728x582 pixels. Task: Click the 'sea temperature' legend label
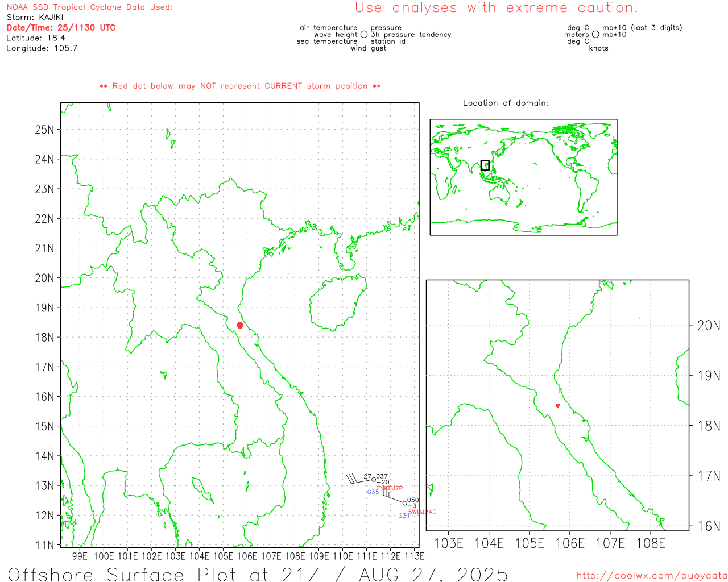point(327,41)
